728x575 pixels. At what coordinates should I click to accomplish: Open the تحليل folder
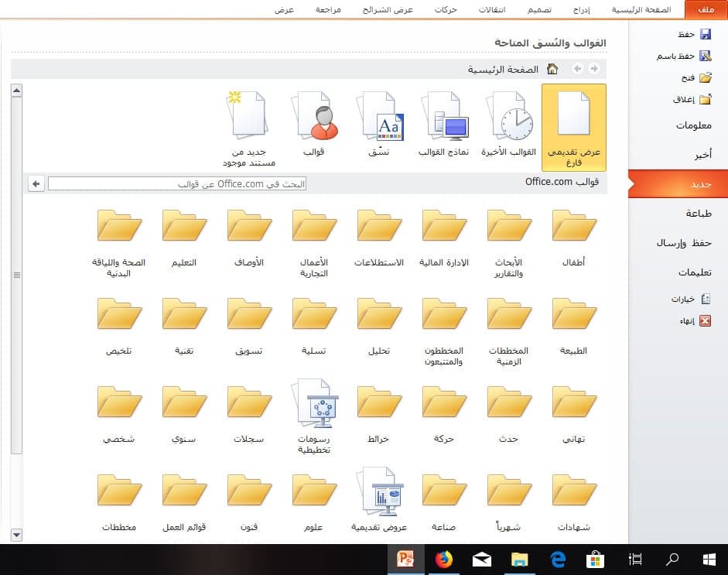[379, 326]
